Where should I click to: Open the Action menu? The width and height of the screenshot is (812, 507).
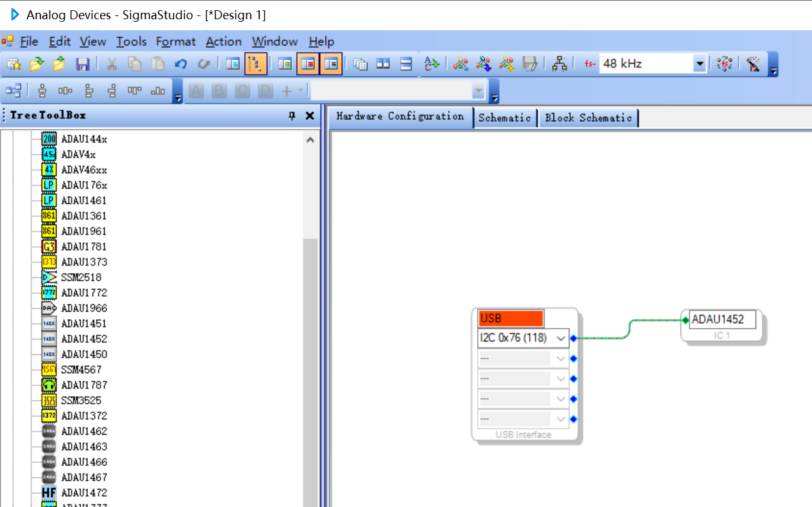pyautogui.click(x=224, y=42)
